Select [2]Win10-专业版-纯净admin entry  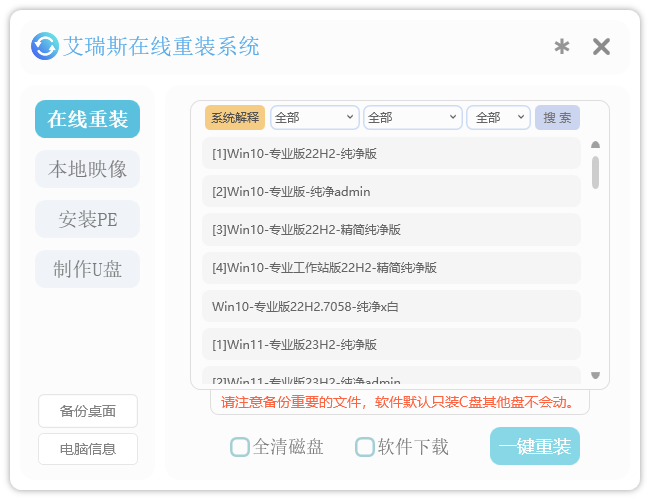391,192
